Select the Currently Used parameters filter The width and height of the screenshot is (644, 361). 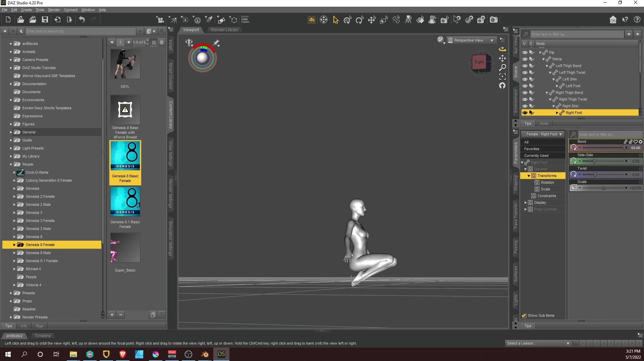click(x=536, y=156)
